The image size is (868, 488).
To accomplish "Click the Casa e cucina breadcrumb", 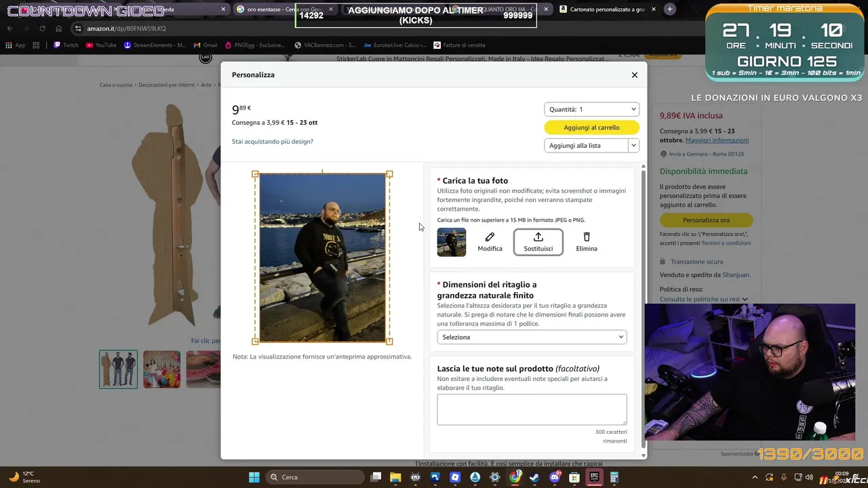I will coord(116,85).
